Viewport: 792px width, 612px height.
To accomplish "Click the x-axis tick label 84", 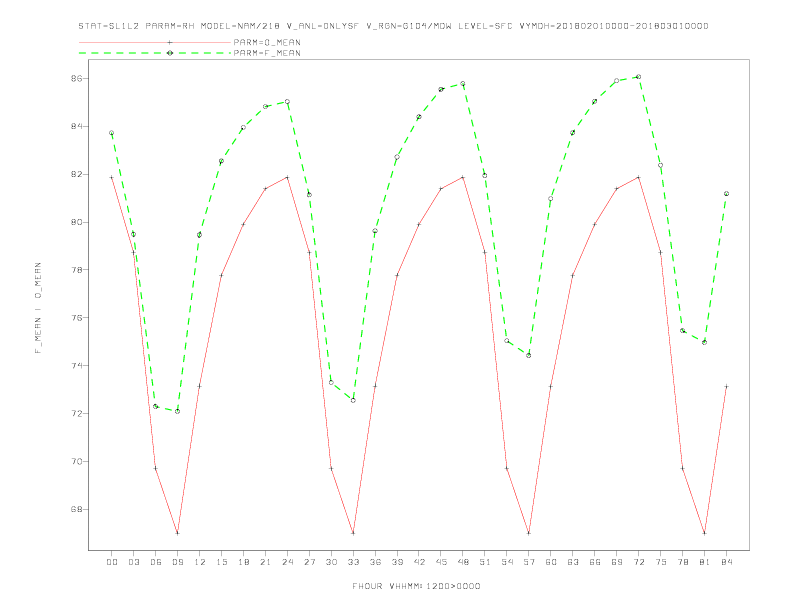I will (x=726, y=562).
